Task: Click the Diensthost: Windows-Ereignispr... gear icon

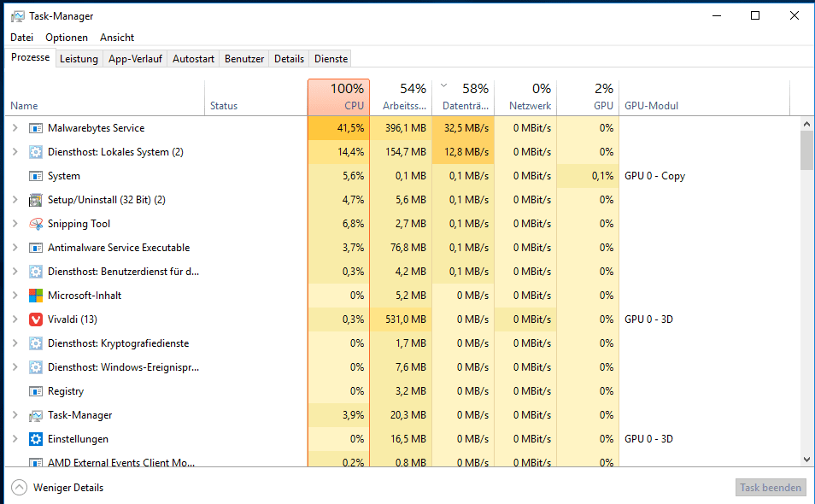Action: 35,366
